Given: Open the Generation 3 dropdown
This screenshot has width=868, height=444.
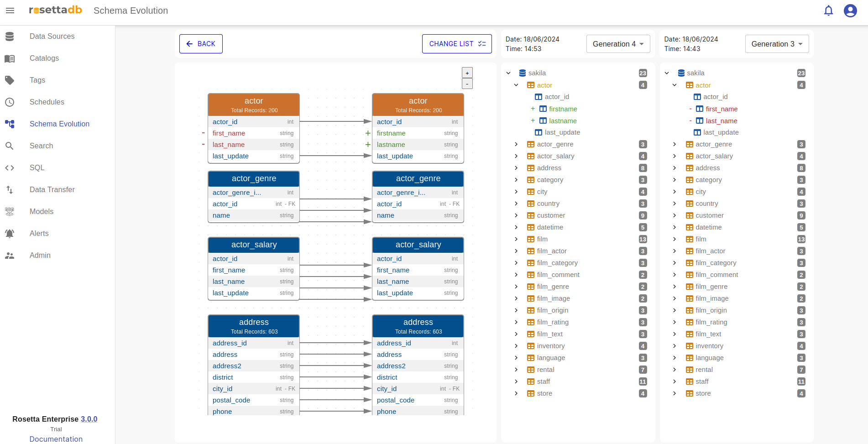Looking at the screenshot, I should click(777, 44).
